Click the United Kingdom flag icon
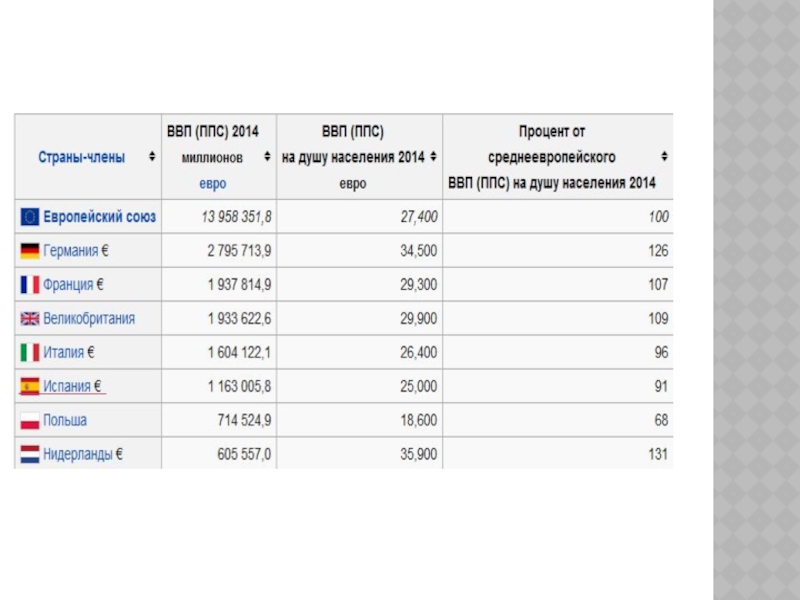The image size is (800, 600). click(x=29, y=319)
